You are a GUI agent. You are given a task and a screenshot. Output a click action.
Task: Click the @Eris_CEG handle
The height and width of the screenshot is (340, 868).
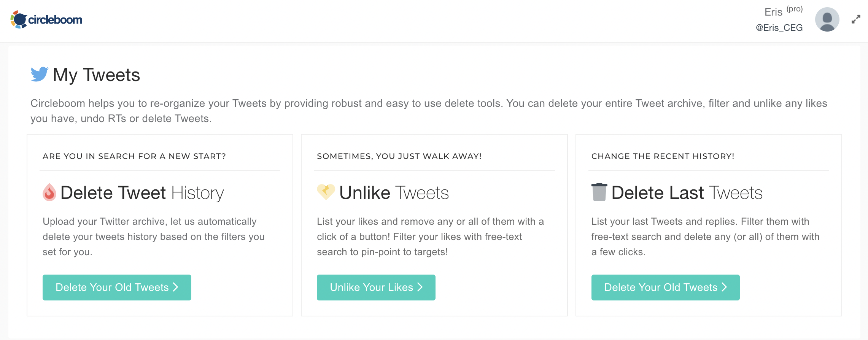[x=779, y=28]
